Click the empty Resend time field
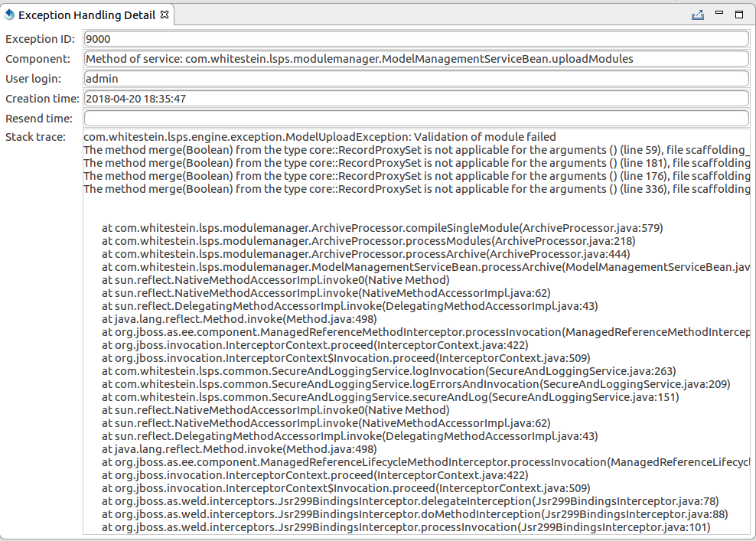 coord(416,118)
